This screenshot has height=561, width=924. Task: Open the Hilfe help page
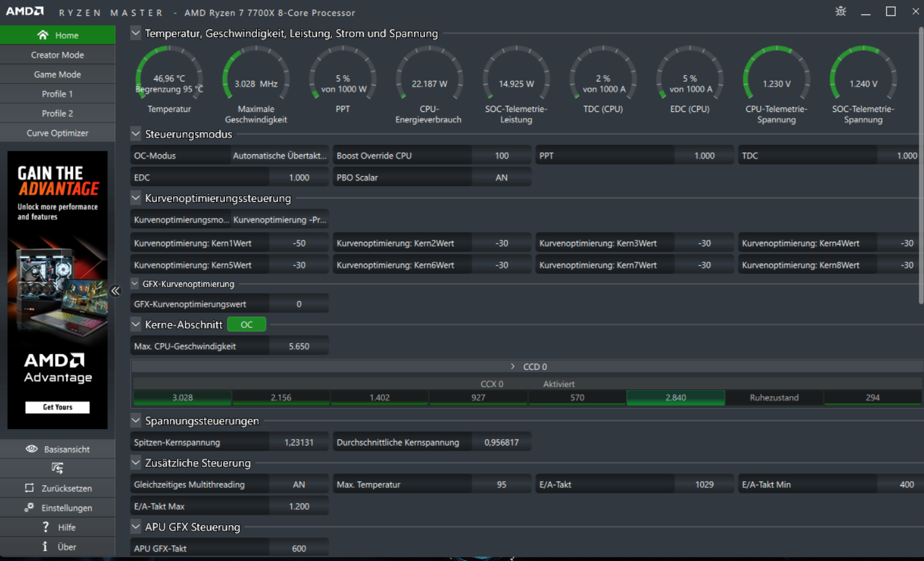point(58,527)
